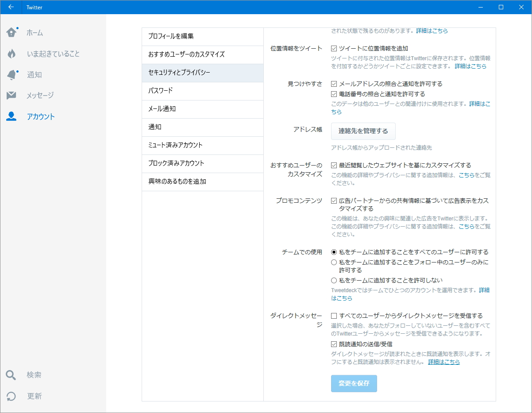532x413 pixels.
Task: Open the メール通知 settings page
Action: coord(202,109)
